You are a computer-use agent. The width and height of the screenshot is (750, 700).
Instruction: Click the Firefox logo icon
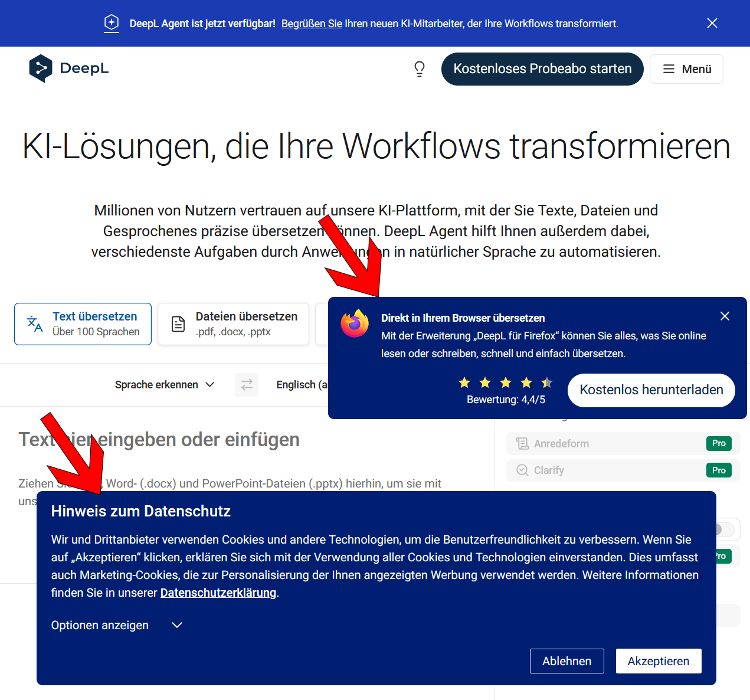pos(355,323)
